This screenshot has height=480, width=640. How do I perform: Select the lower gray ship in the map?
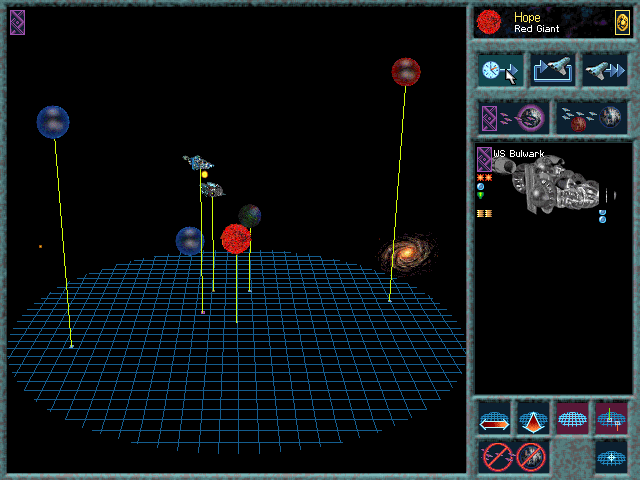212,189
